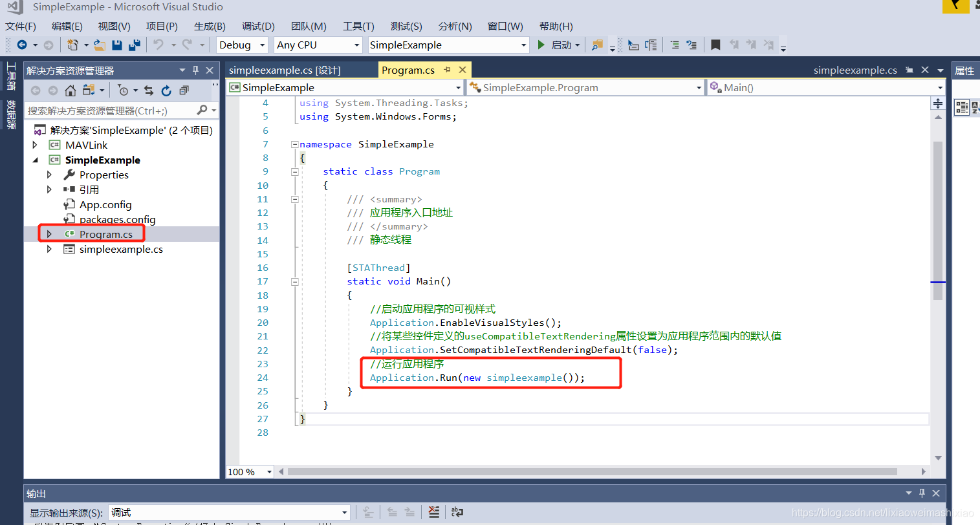Click the display object member list icon
This screenshot has height=525, width=980.
(633, 45)
